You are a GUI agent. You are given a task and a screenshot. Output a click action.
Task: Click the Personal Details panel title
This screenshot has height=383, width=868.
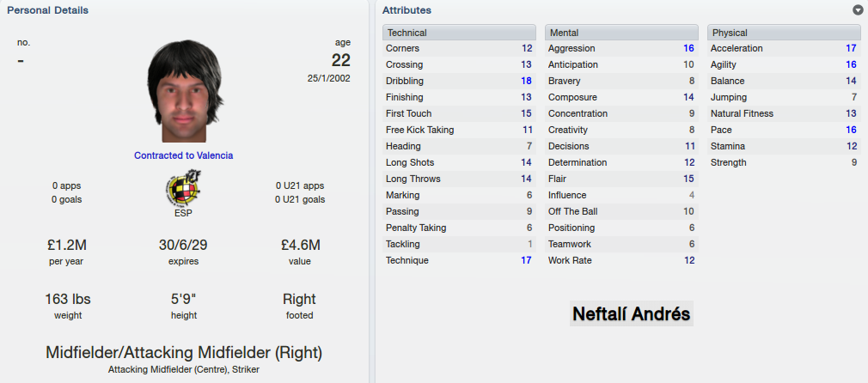click(47, 10)
